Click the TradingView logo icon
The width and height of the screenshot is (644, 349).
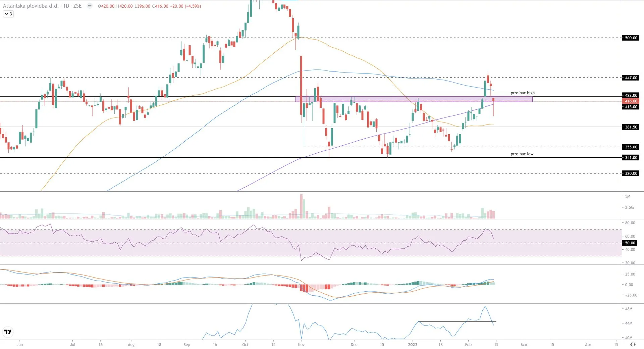point(8,332)
